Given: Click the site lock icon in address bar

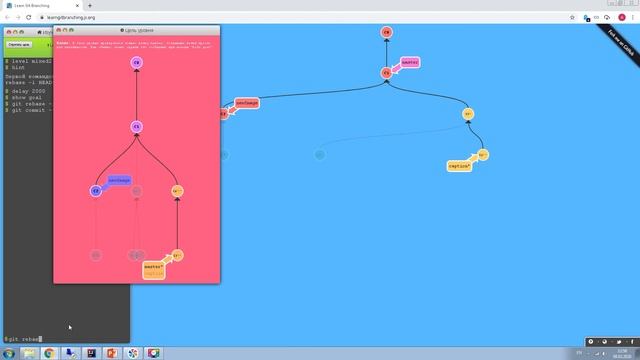Looking at the screenshot, I should click(x=42, y=18).
